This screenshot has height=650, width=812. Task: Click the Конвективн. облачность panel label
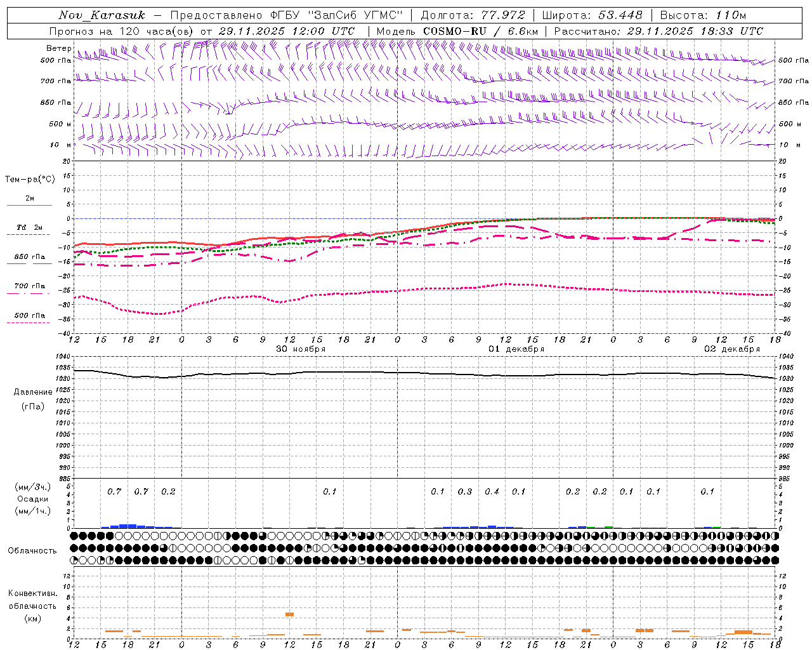click(32, 599)
